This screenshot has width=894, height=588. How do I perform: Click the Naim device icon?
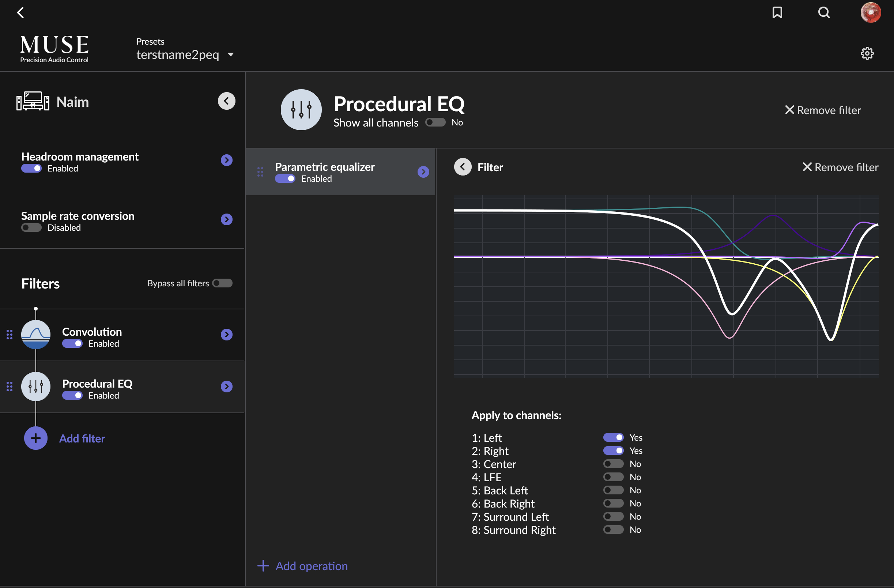(32, 101)
